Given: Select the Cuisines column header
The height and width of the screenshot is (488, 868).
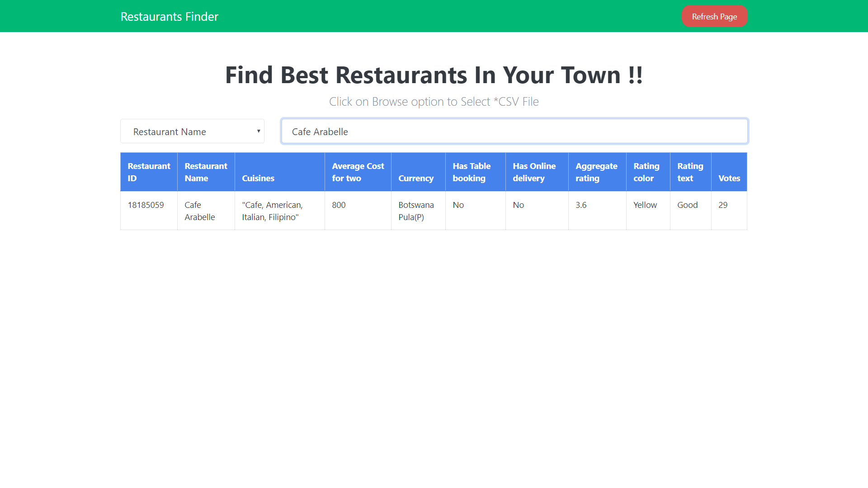Looking at the screenshot, I should click(258, 178).
